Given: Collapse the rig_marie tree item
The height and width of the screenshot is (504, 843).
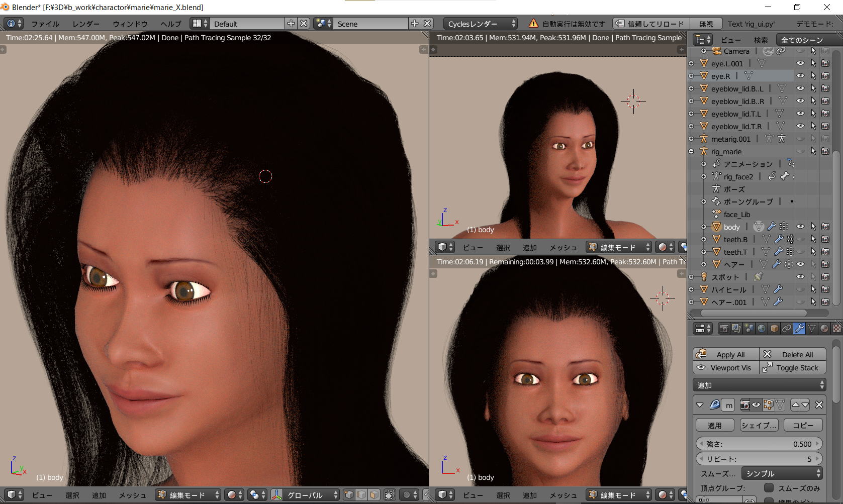Looking at the screenshot, I should (691, 151).
